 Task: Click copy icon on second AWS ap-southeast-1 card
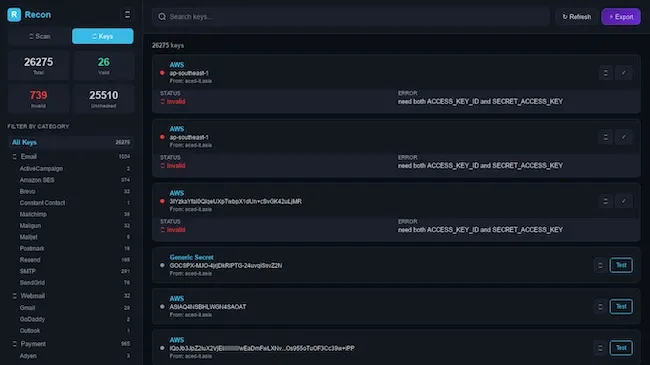[x=605, y=137]
